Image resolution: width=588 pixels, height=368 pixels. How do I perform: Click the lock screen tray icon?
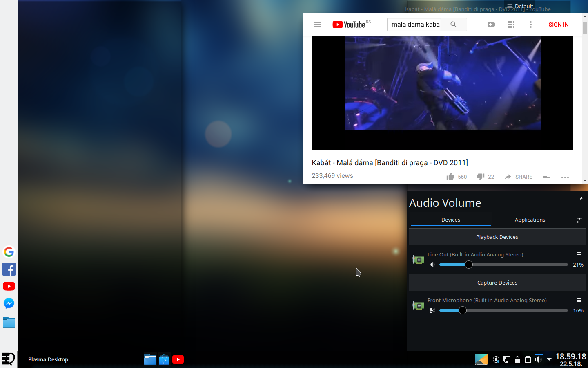517,359
